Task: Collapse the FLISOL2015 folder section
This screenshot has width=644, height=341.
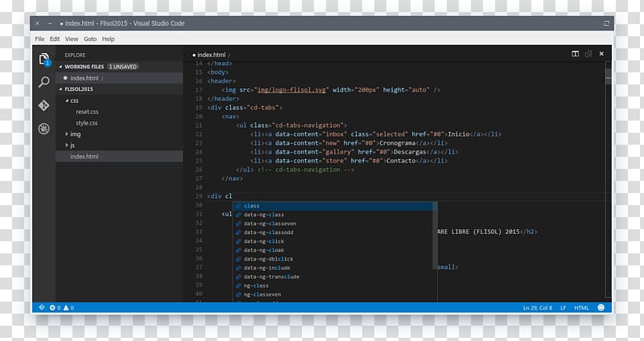Action: (60, 89)
